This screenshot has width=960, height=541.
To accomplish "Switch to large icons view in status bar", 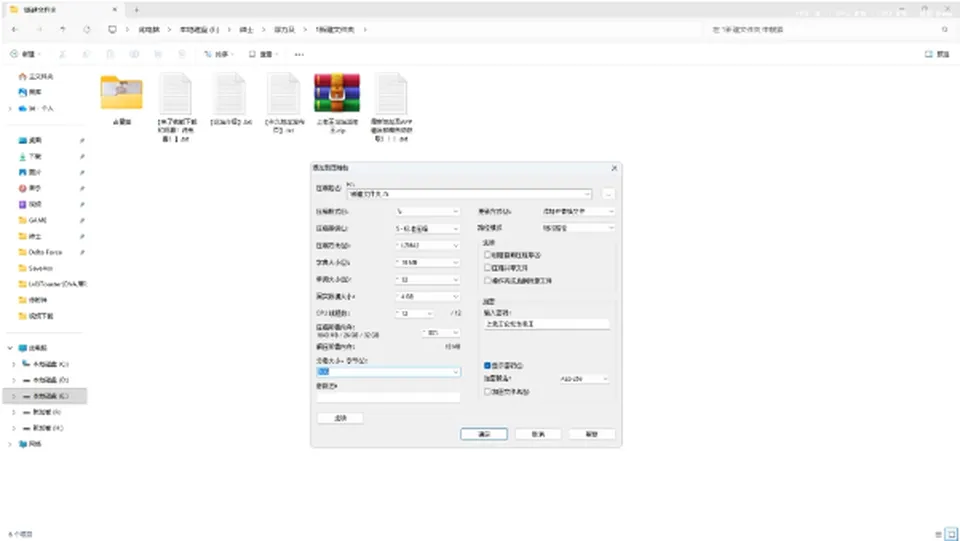I will point(951,534).
